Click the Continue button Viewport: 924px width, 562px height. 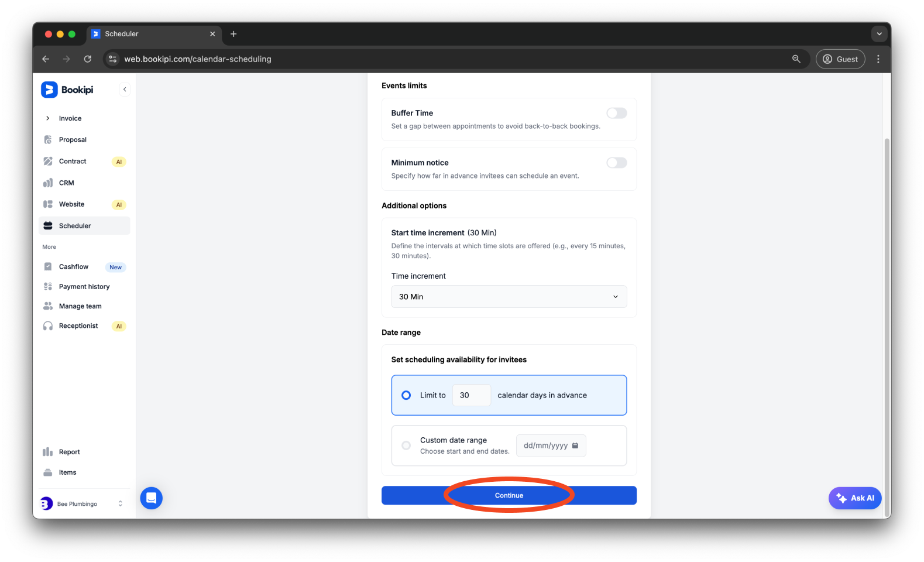509,495
